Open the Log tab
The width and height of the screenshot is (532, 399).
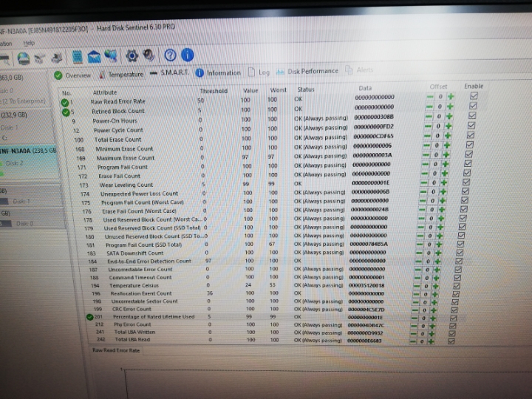coord(259,72)
